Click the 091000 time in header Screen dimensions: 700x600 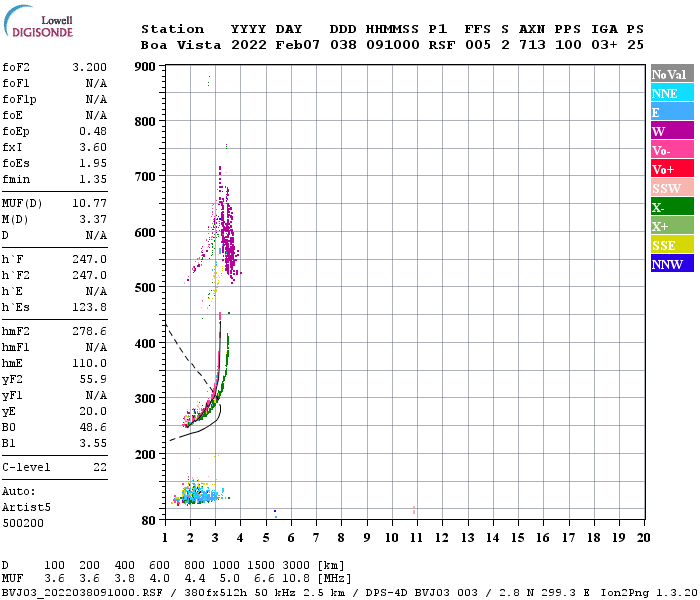click(x=392, y=45)
